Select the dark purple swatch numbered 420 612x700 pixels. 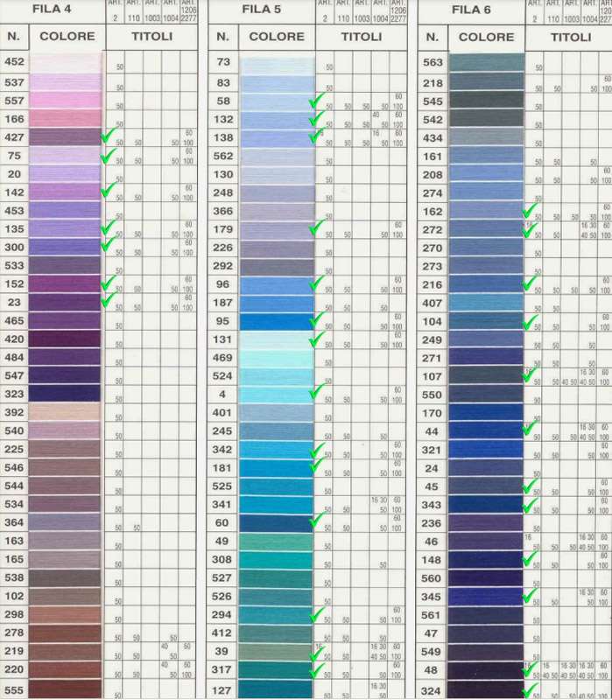66,339
